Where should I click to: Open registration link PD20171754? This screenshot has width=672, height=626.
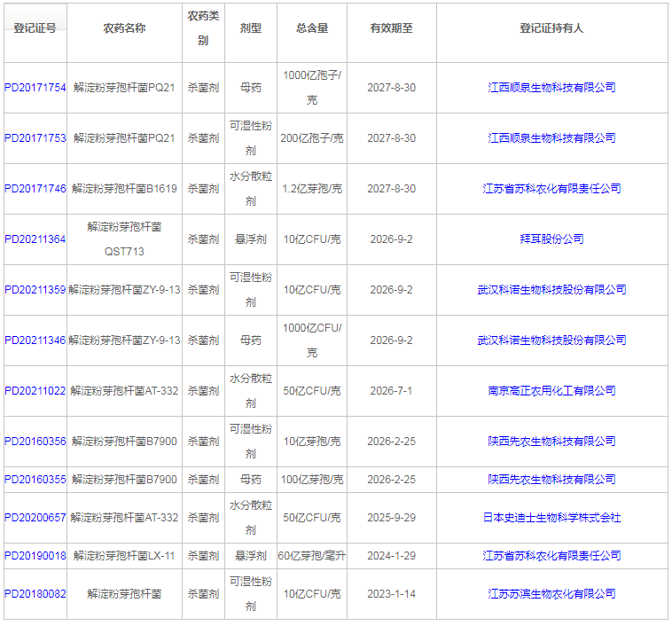pos(35,88)
